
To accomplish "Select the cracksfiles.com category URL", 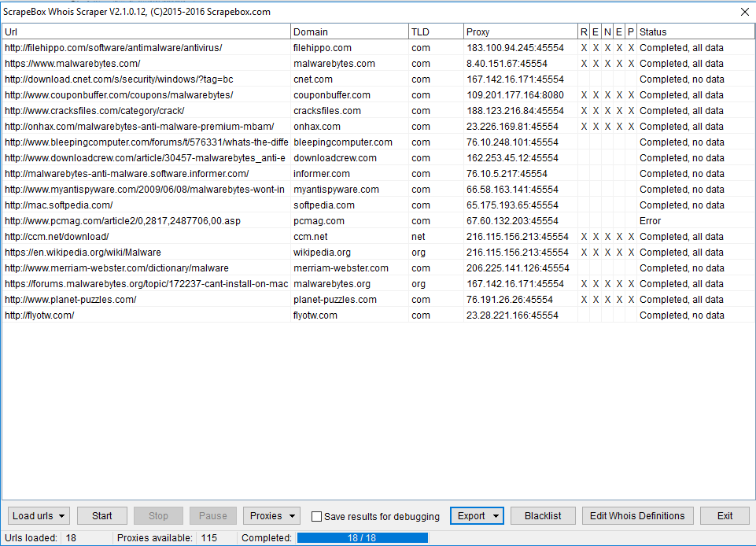I will pyautogui.click(x=94, y=110).
